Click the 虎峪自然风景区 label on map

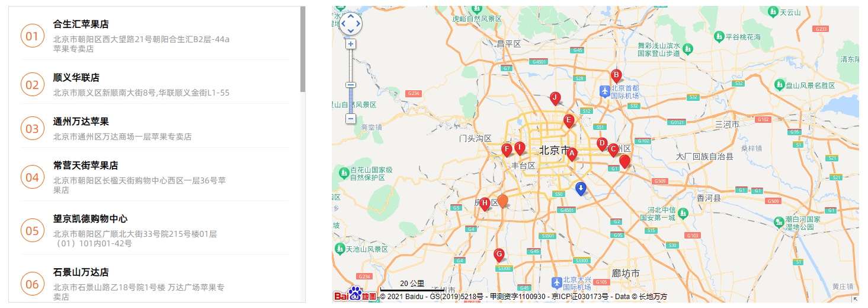pyautogui.click(x=477, y=19)
